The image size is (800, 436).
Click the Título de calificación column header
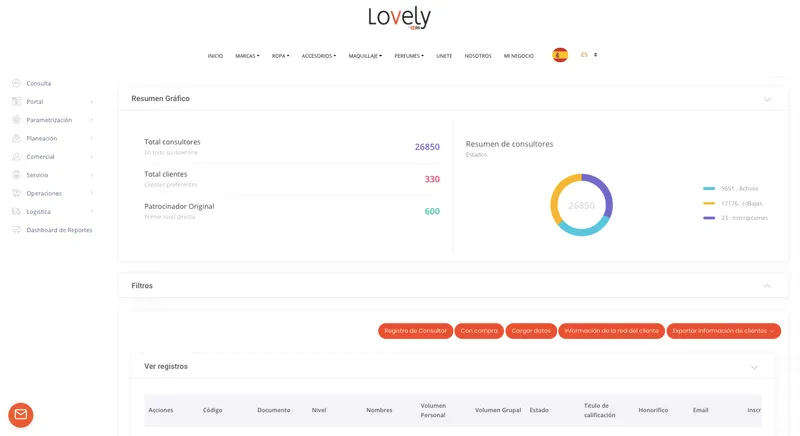click(x=599, y=411)
